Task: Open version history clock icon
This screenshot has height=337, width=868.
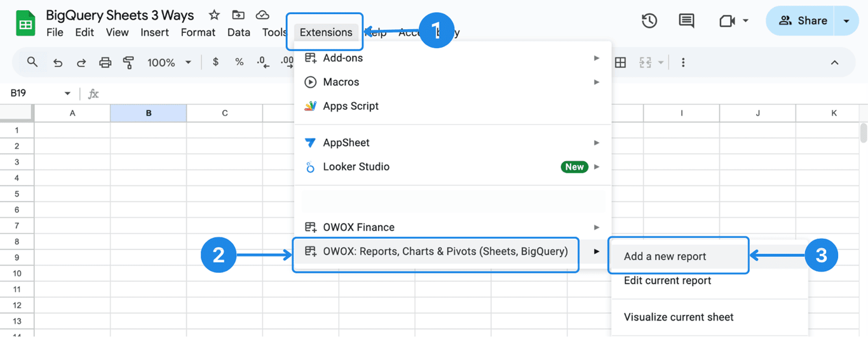Action: point(649,21)
